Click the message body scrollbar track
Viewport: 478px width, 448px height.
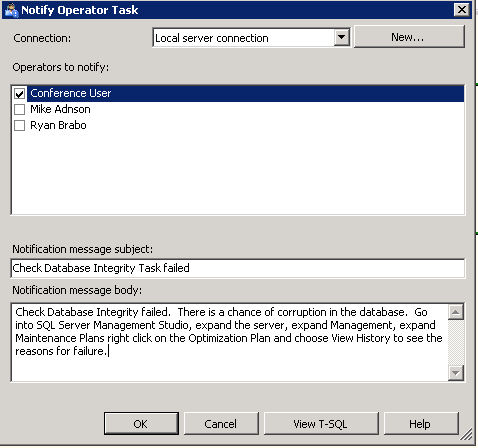(x=455, y=342)
